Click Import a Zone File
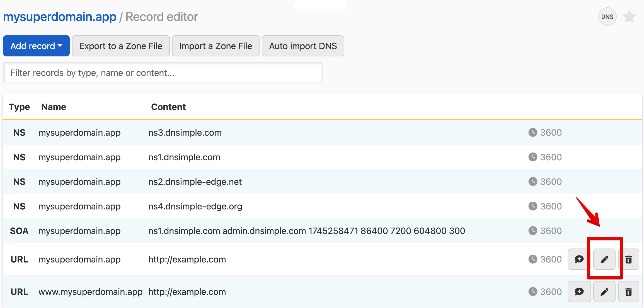Viewport: 644px width, 308px height. pos(216,46)
